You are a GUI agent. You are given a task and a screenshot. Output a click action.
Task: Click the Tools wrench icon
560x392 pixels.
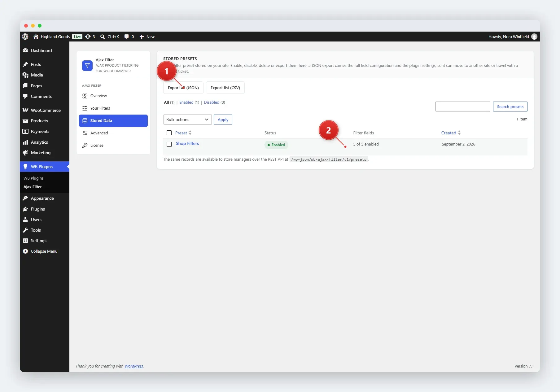[25, 230]
